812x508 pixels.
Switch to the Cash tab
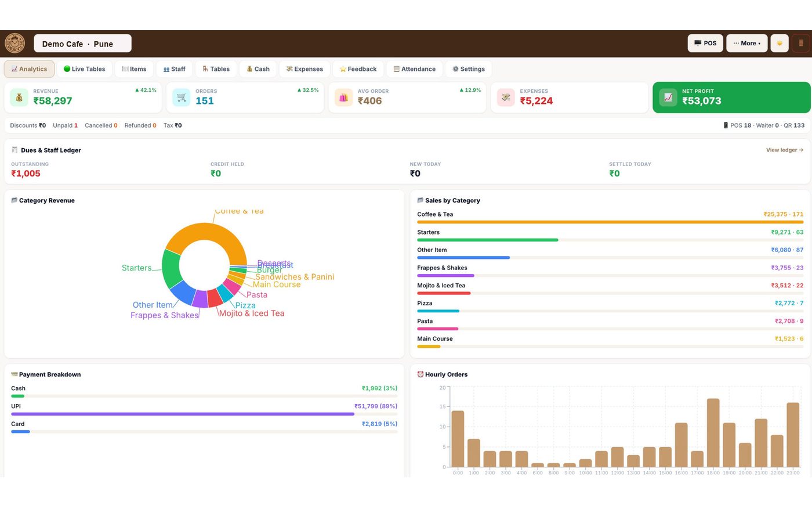coord(258,69)
